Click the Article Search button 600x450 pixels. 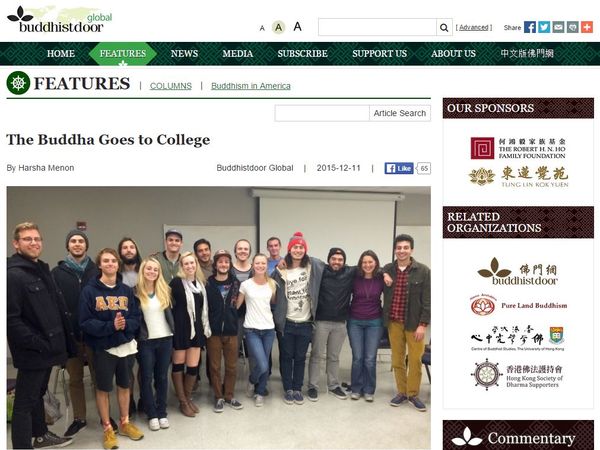[x=400, y=113]
